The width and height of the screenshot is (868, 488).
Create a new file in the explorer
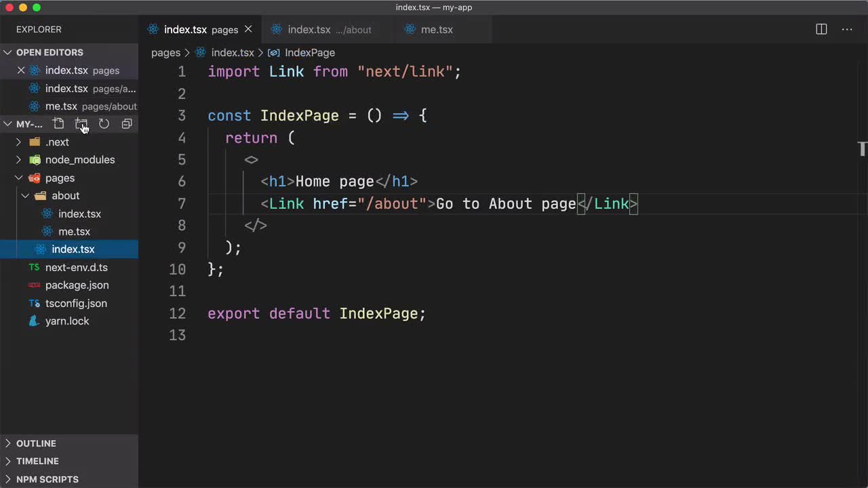tap(58, 124)
